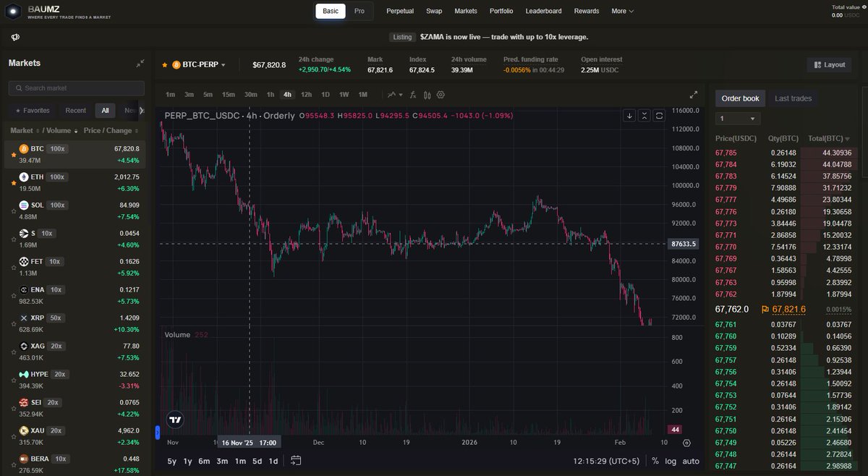The height and width of the screenshot is (476, 868).
Task: Open time axis settings gear icon
Action: click(686, 443)
